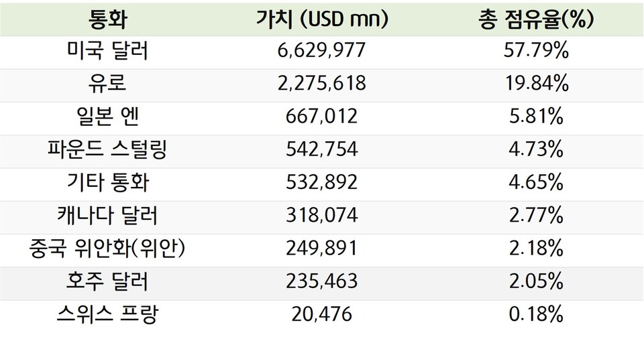Select the 일본 엔 cell
Screen dimensions: 644x343
coord(107,118)
